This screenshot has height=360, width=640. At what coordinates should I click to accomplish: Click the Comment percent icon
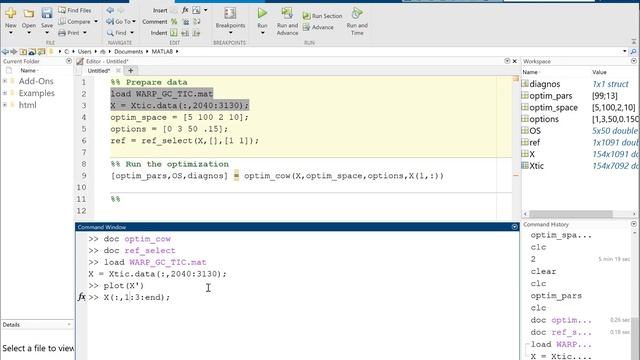pos(174,22)
